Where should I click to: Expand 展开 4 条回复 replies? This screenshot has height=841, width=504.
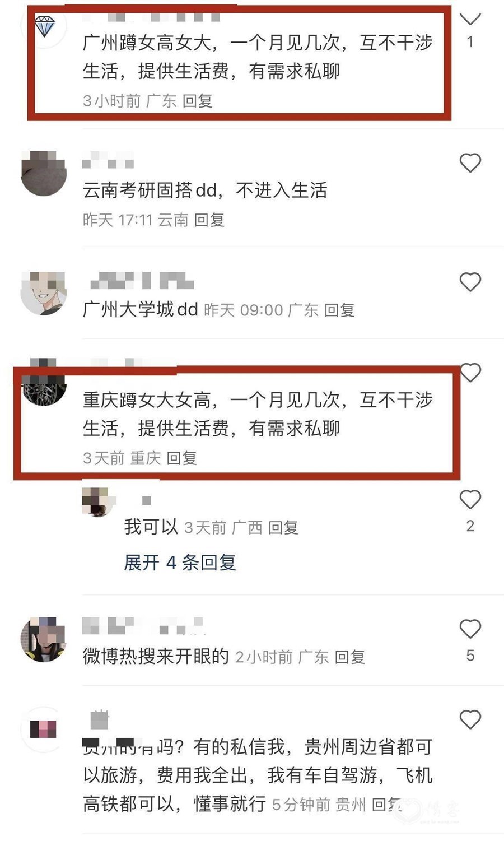[180, 562]
